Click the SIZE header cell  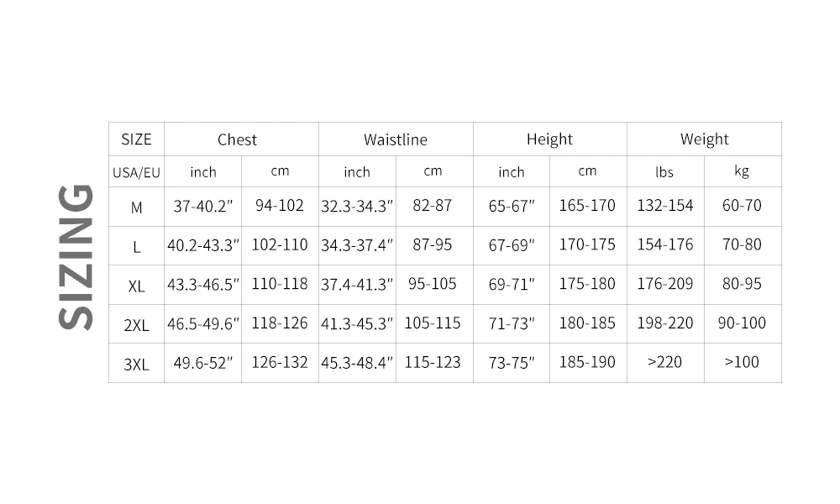[136, 139]
